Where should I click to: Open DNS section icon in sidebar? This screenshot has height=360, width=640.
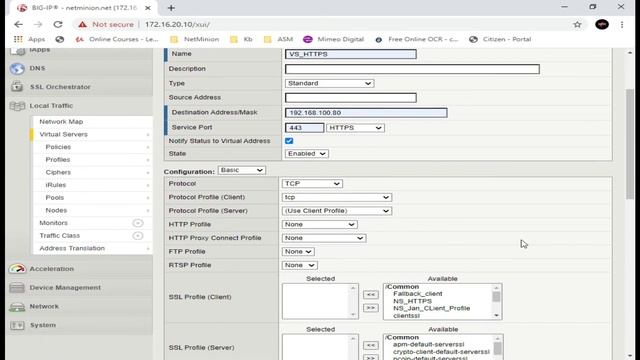(17, 69)
